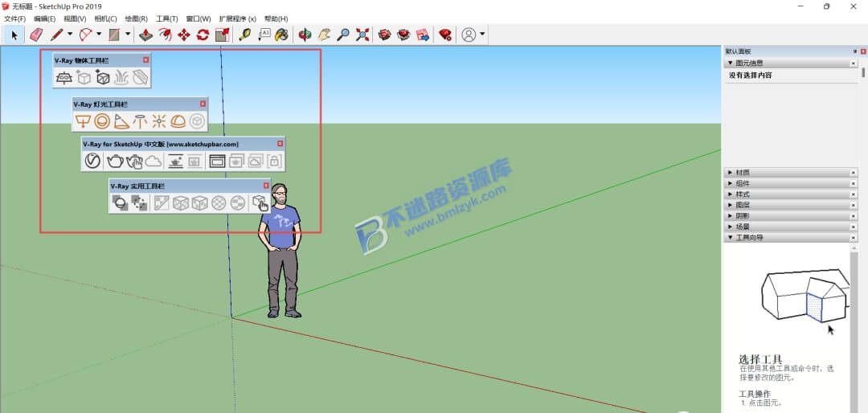Screen dimensions: 868x413
Task: Close the V-Ray 灯光工具栏 toolbar
Action: [203, 104]
